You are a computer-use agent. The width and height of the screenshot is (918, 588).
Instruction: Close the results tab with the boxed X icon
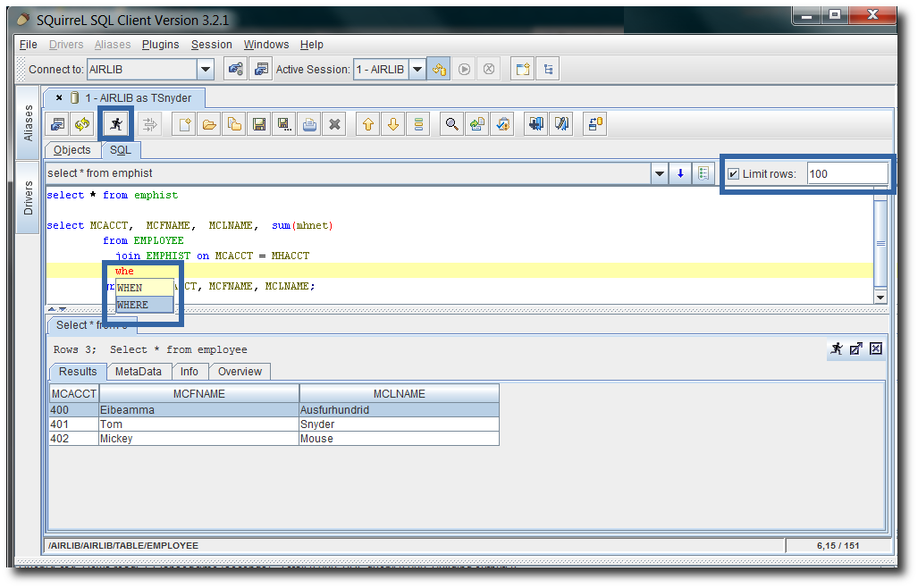coord(876,349)
